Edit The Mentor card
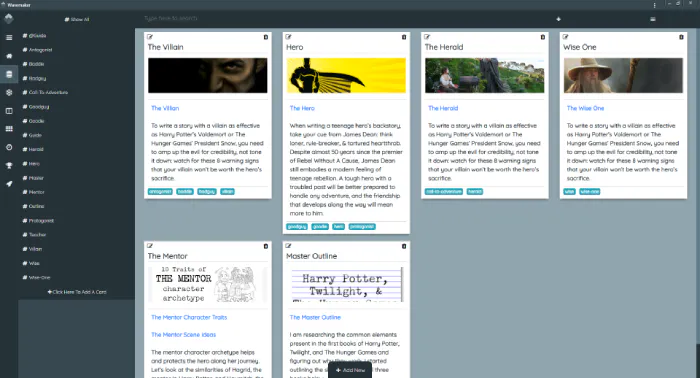The height and width of the screenshot is (378, 700). click(150, 246)
